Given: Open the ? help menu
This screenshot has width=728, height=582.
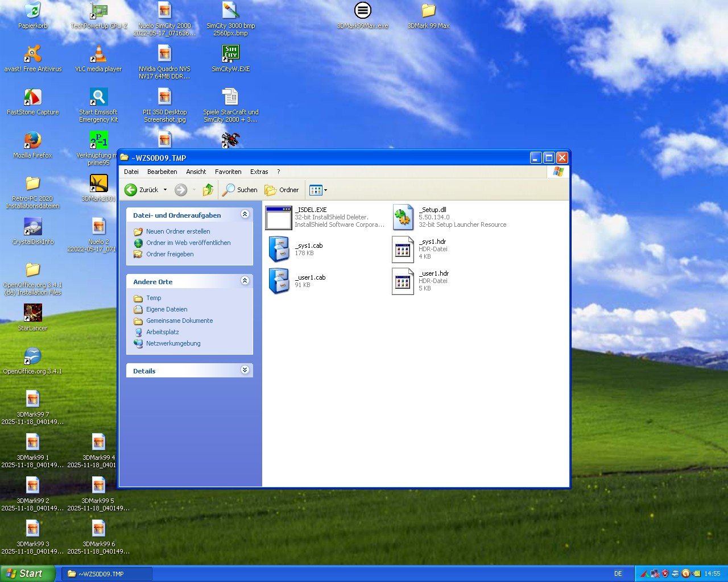Looking at the screenshot, I should [x=279, y=172].
